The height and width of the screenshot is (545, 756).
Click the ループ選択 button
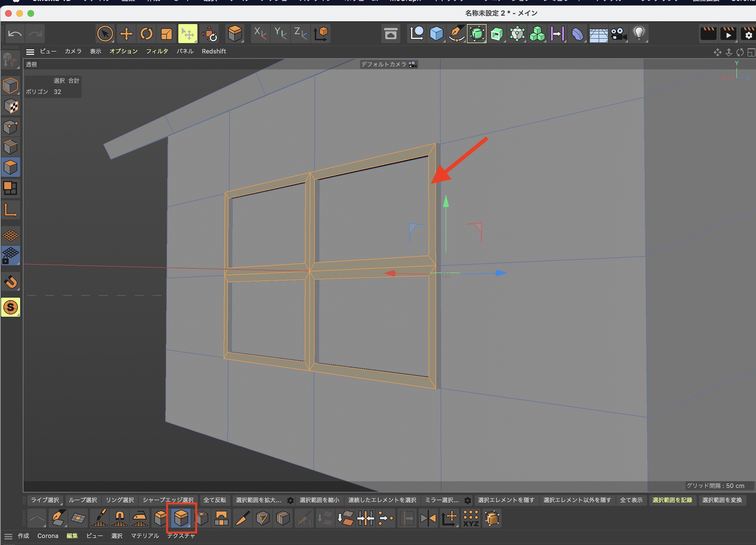tap(83, 500)
